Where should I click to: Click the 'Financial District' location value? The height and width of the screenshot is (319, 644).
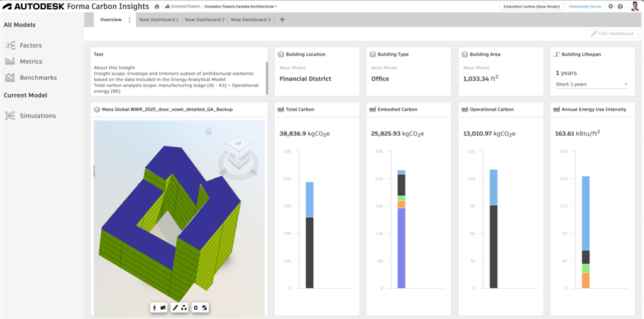click(305, 79)
